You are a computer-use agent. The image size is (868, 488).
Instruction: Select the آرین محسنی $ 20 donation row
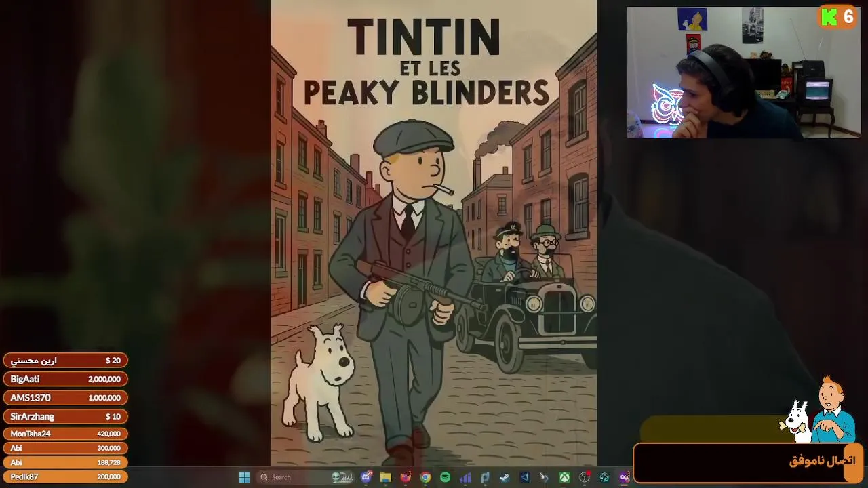pyautogui.click(x=65, y=361)
